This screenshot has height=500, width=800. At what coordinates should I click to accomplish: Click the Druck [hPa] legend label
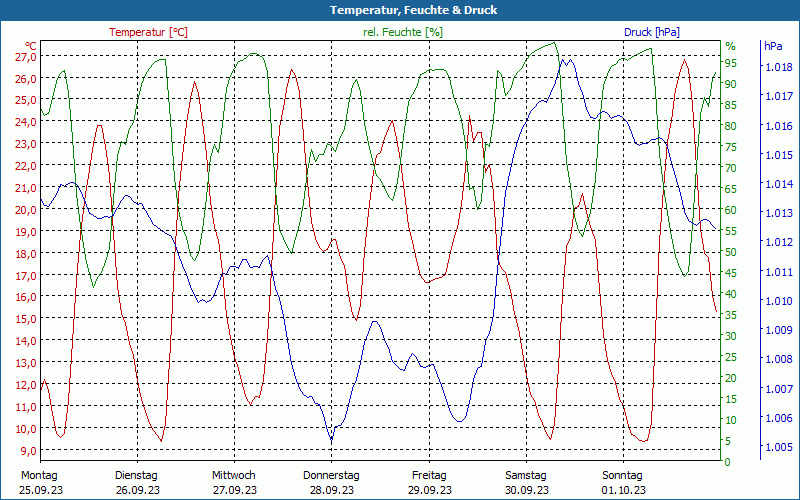(x=652, y=32)
